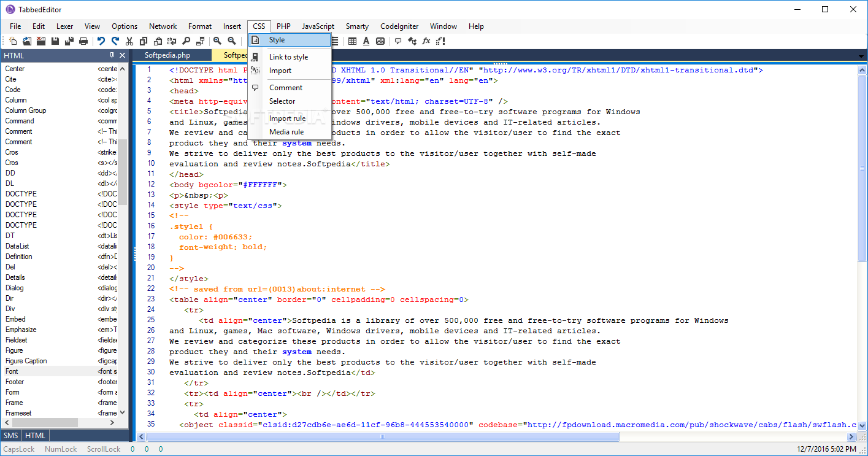Click the HTML list scroll-down arrow

(123, 412)
